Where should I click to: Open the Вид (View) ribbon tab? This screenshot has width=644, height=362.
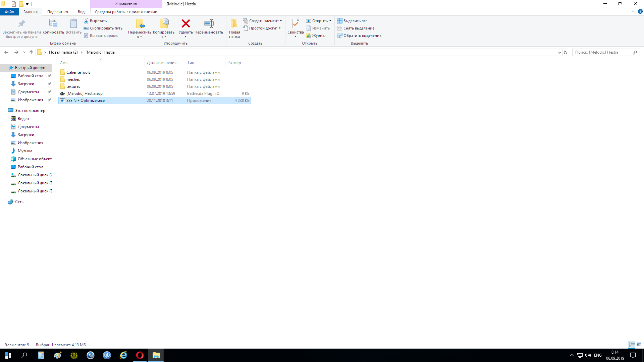81,12
